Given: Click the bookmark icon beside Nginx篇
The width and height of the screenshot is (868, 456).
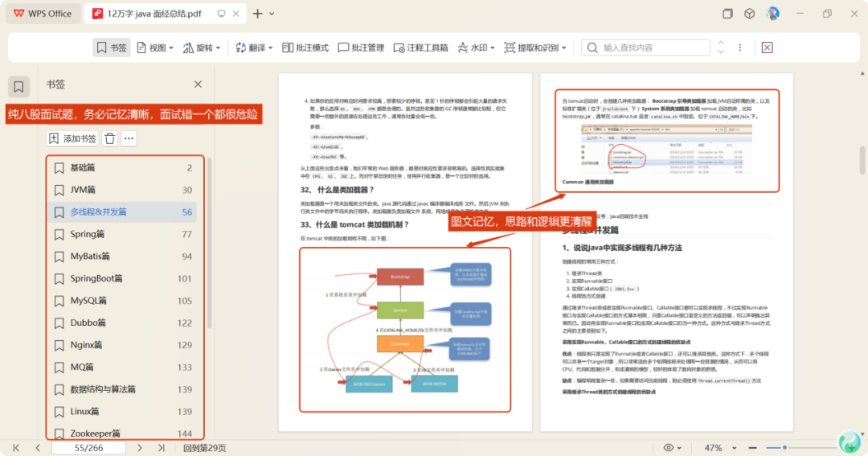Looking at the screenshot, I should (x=59, y=345).
